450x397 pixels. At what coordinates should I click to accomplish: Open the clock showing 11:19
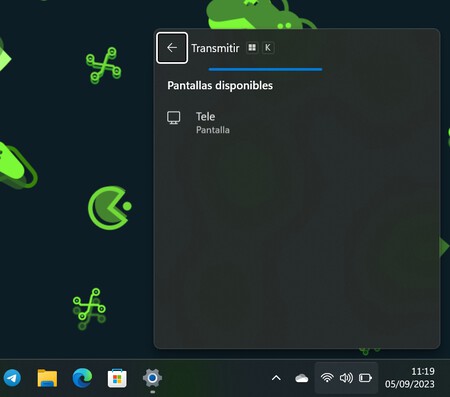[x=423, y=371]
